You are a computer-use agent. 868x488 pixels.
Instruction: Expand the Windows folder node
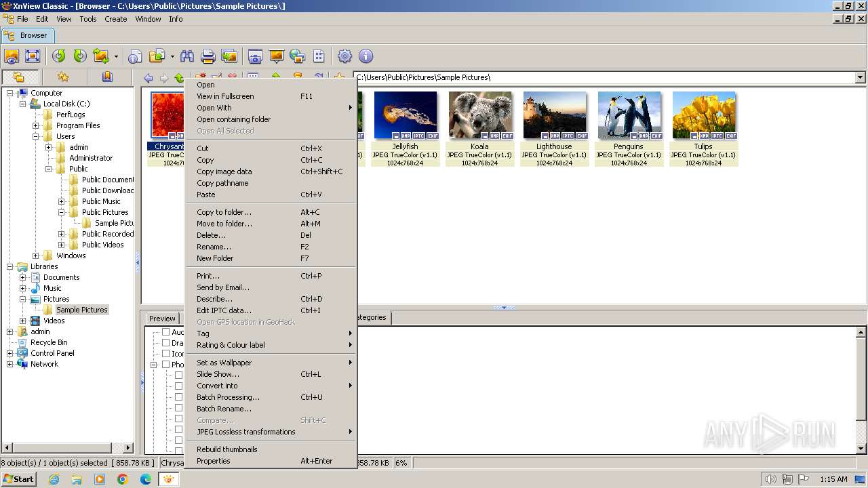coord(36,256)
